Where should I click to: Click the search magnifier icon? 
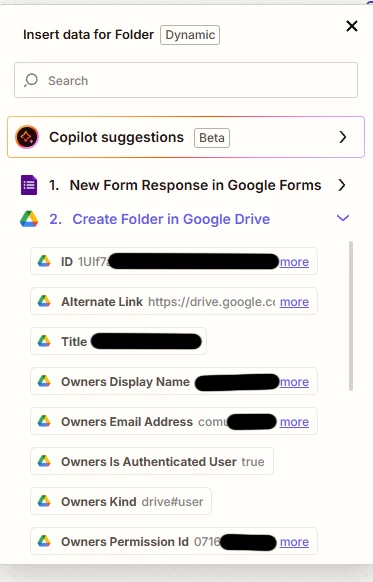click(x=31, y=80)
